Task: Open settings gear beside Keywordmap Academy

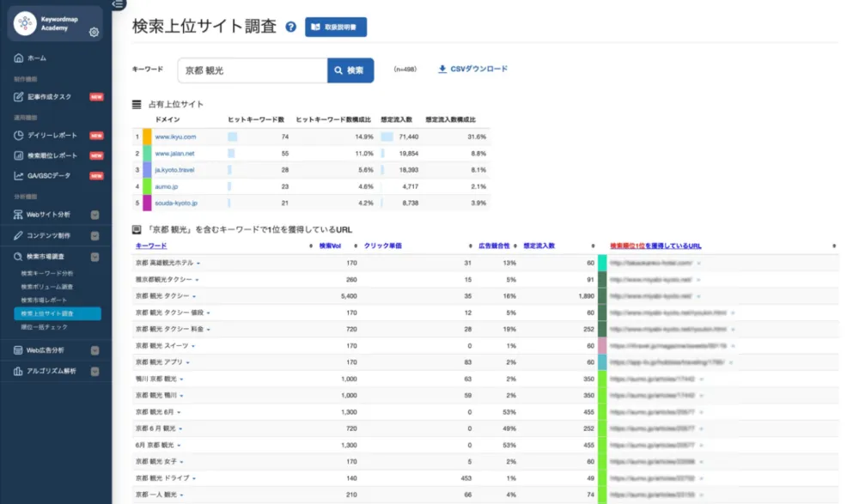Action: 94,33
